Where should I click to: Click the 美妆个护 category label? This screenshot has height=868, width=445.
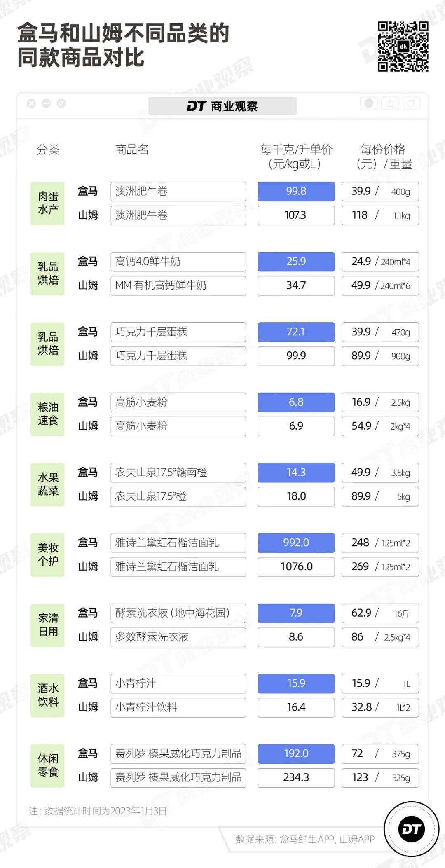[47, 554]
